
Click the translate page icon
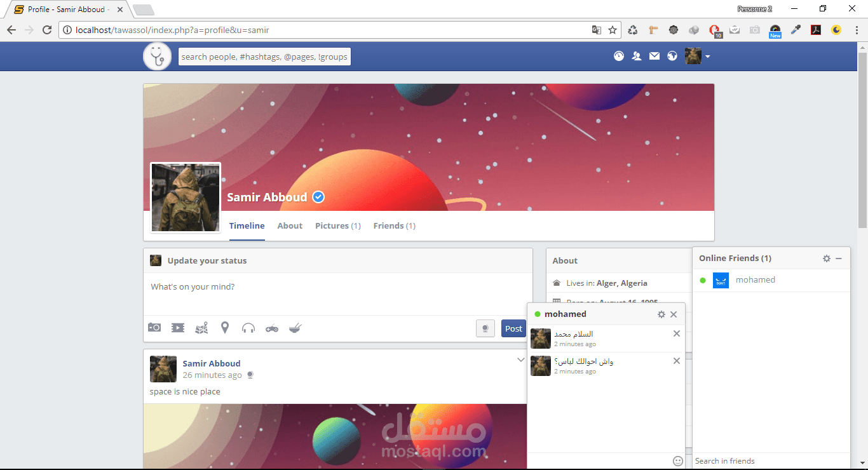[596, 30]
